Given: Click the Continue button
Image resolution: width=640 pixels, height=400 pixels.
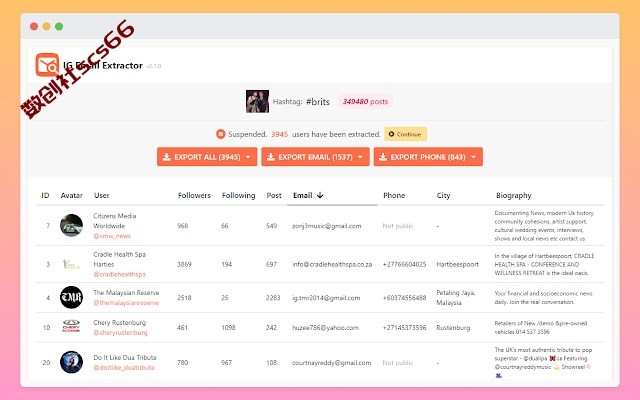Looking at the screenshot, I should pos(405,134).
